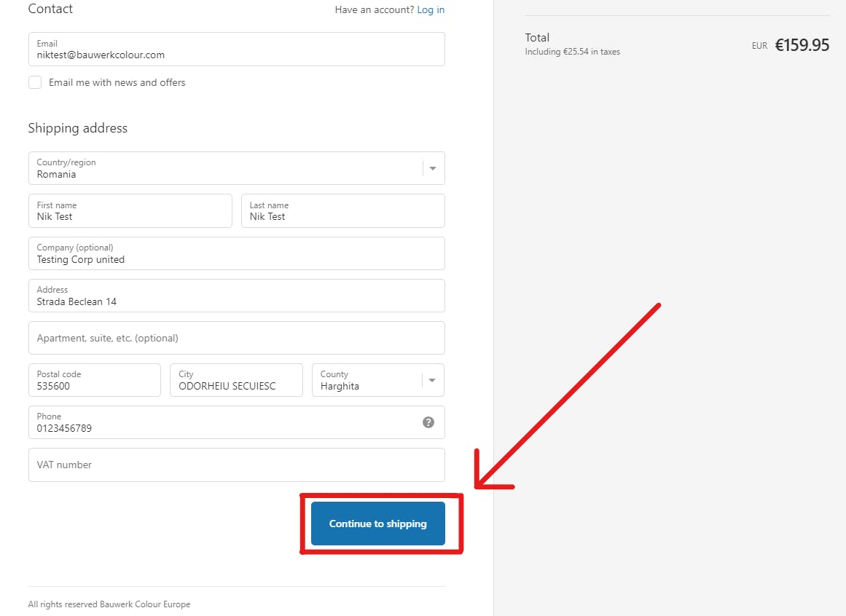Click the phone help question mark icon

[428, 422]
